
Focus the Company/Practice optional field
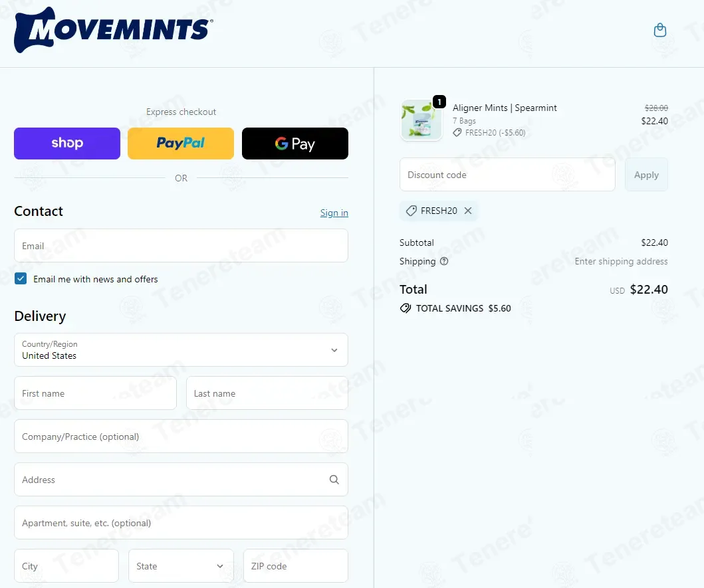tap(181, 436)
